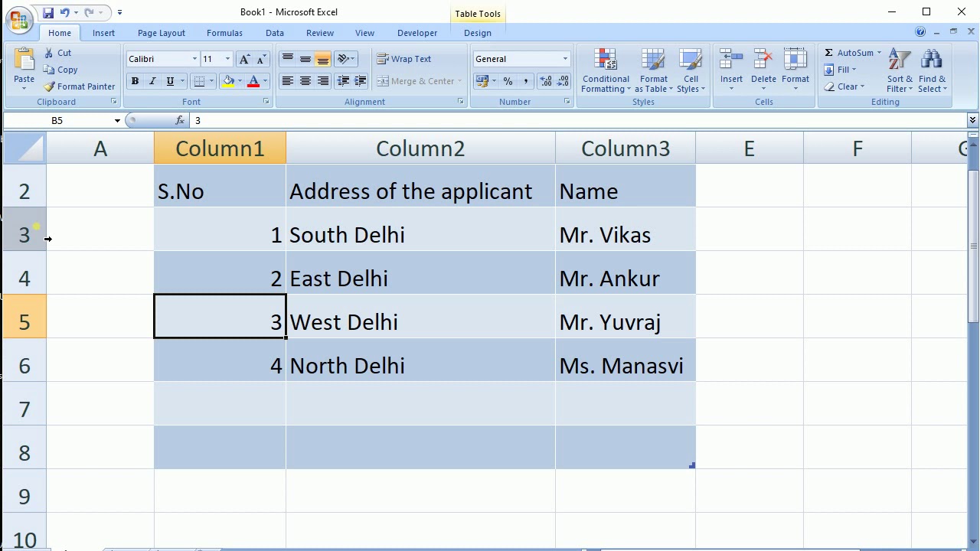Toggle italic formatting
The image size is (980, 551).
click(152, 81)
